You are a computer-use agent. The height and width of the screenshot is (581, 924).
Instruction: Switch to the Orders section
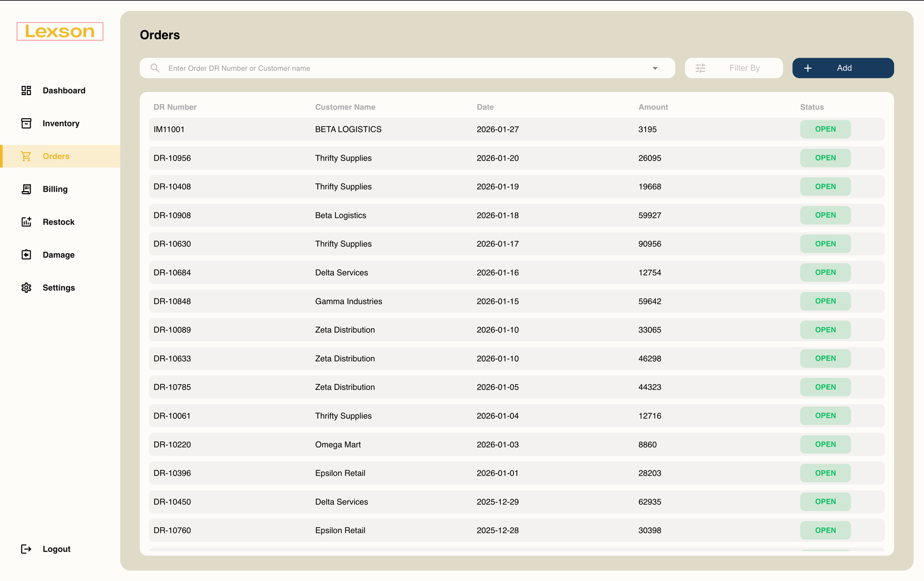(x=55, y=156)
